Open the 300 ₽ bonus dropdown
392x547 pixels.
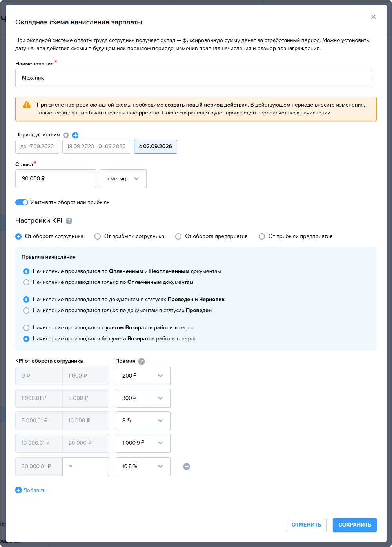(143, 398)
